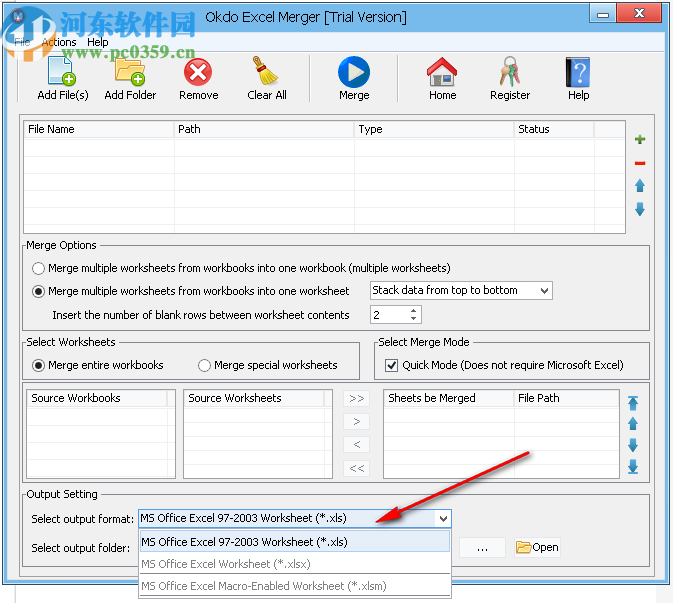This screenshot has height=603, width=673.
Task: Click the green plus beside file list
Action: tap(640, 140)
